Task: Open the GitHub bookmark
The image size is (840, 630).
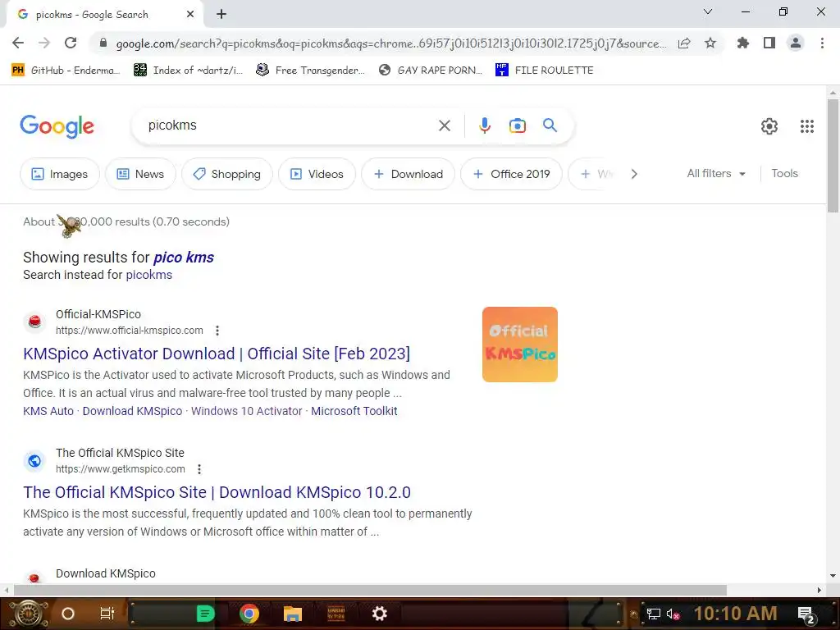Action: point(66,71)
